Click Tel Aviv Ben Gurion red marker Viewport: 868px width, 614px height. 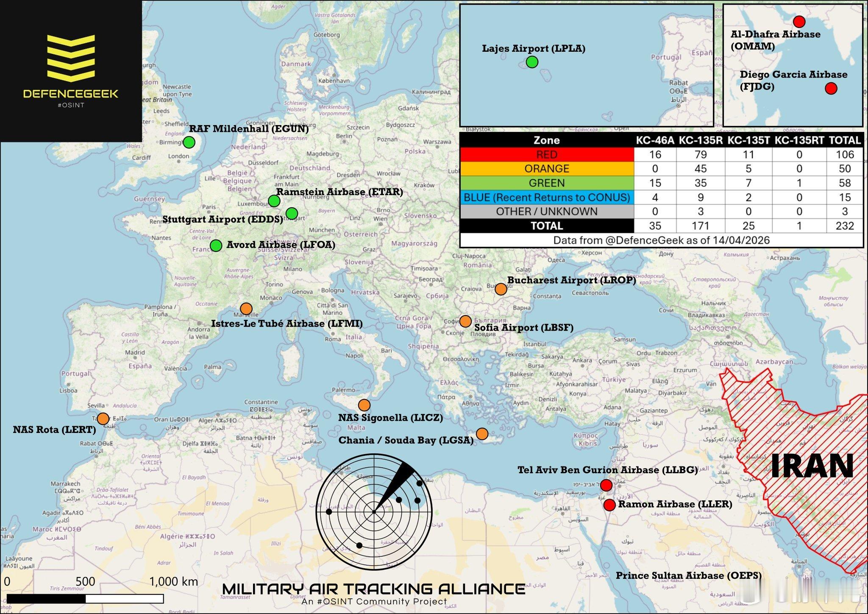606,485
